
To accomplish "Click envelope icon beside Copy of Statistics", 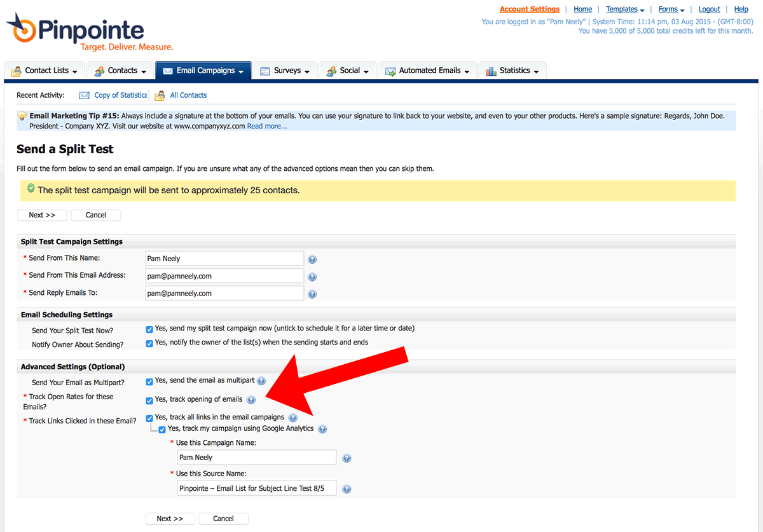I will (84, 95).
